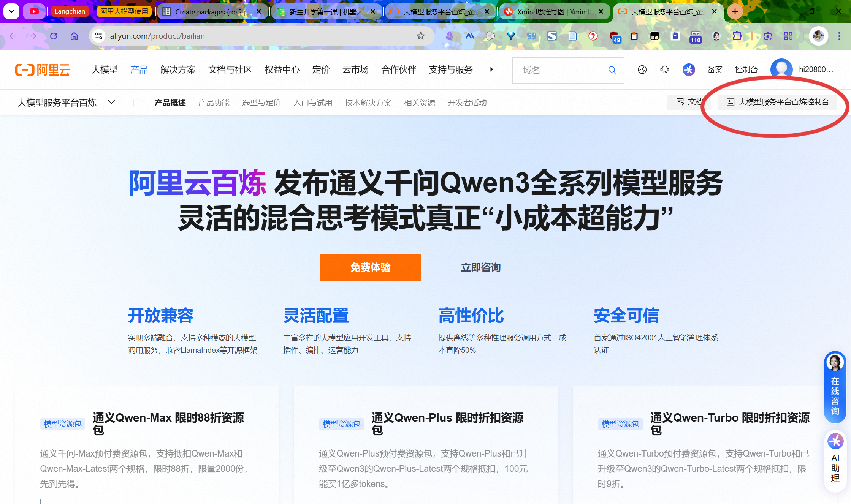Open the Chrome extensions puzzle menu
The height and width of the screenshot is (504, 851).
pyautogui.click(x=737, y=36)
